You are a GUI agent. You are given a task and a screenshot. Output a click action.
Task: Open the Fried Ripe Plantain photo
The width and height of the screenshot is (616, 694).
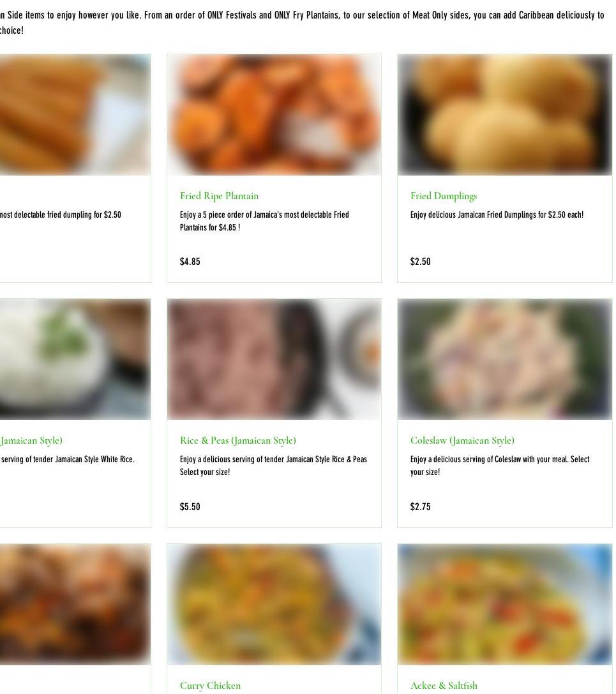pyautogui.click(x=274, y=115)
